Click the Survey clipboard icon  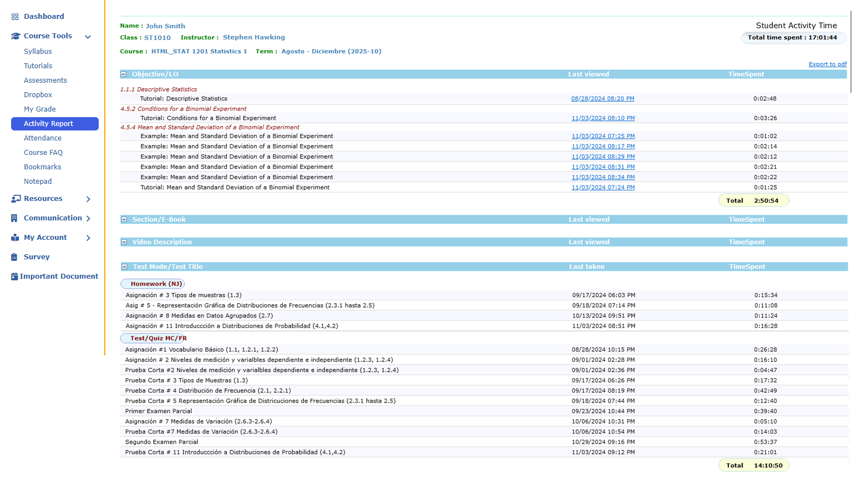pyautogui.click(x=14, y=257)
